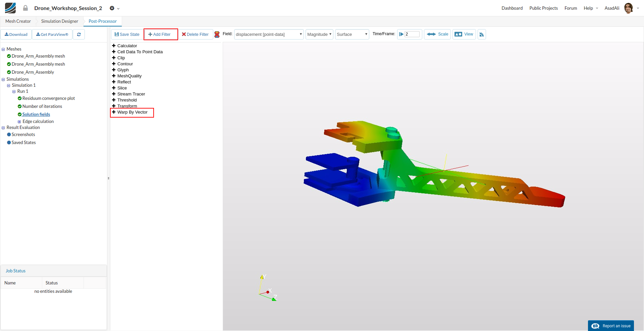Open the Help menu
644x331 pixels.
pos(591,8)
